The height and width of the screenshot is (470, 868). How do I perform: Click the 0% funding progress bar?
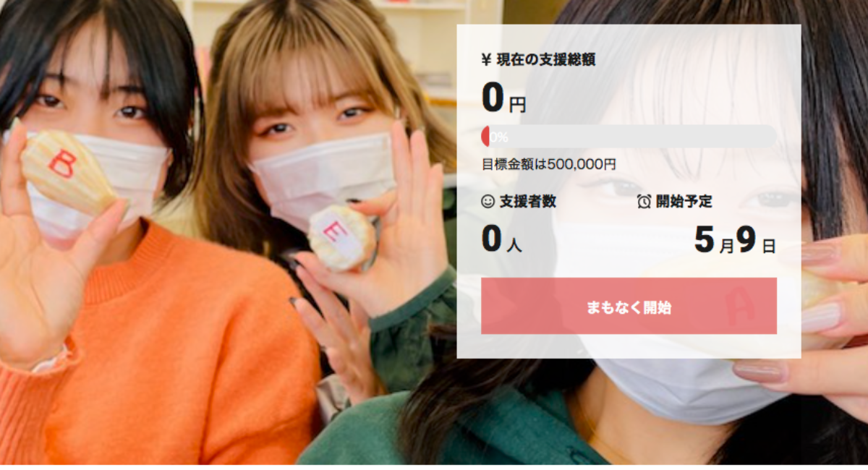pos(629,136)
